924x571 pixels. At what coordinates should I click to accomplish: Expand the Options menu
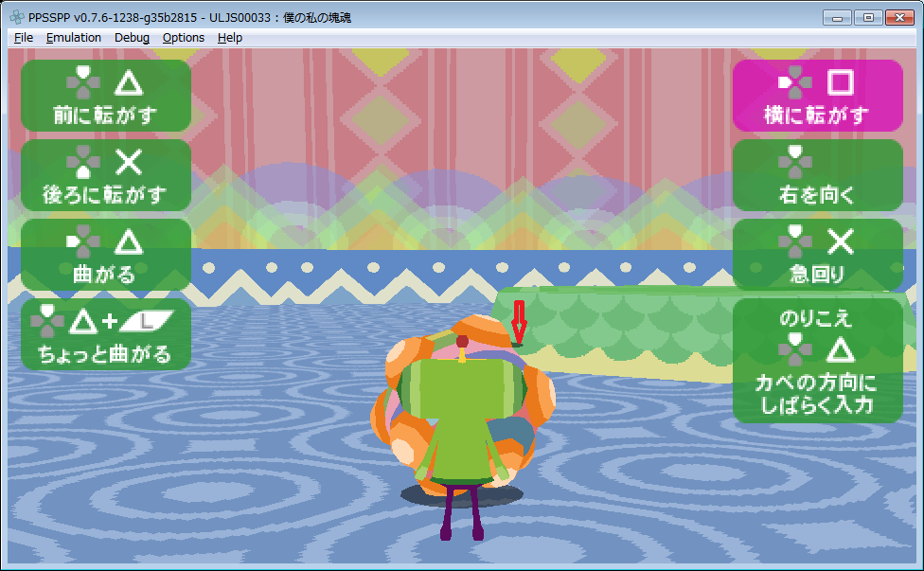point(183,38)
